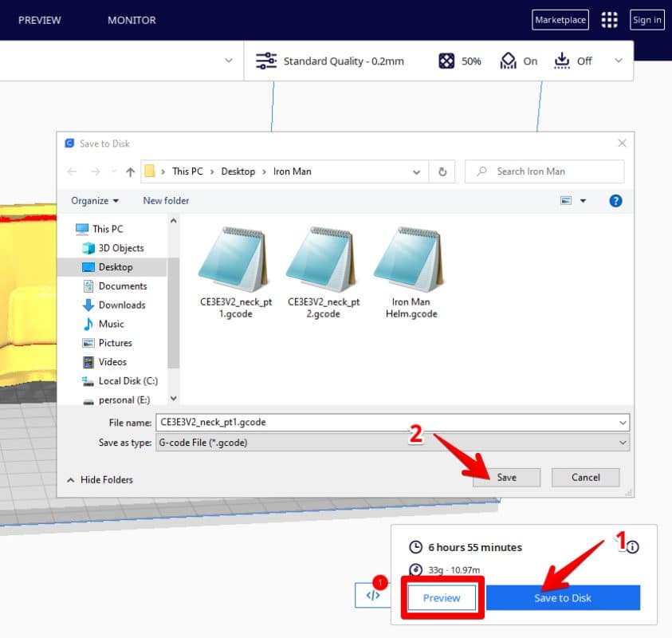672x638 pixels.
Task: Switch to the PREVIEW stage tab
Action: click(40, 20)
